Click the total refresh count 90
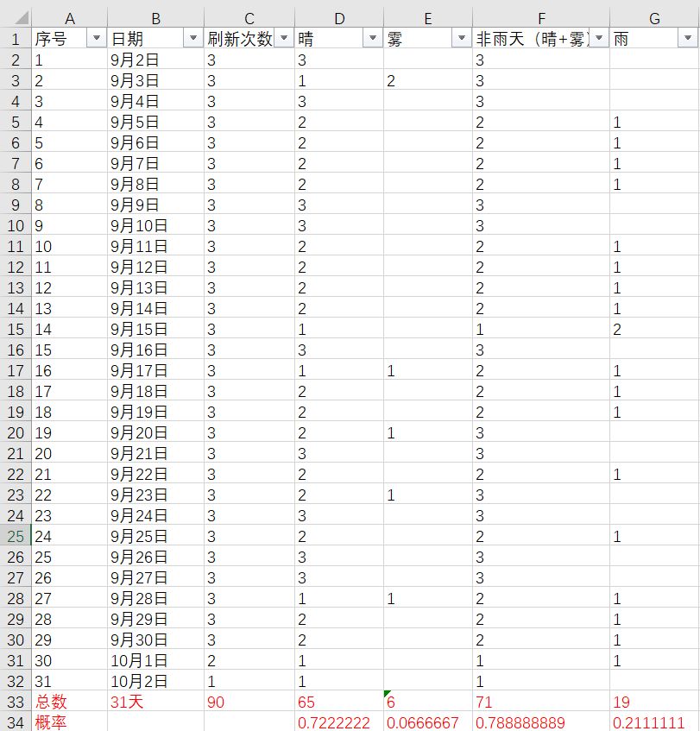The width and height of the screenshot is (700, 731). tap(249, 702)
